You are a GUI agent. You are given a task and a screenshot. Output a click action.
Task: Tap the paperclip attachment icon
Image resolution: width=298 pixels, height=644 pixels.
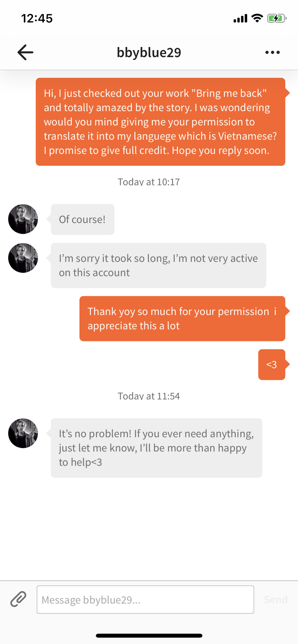18,599
